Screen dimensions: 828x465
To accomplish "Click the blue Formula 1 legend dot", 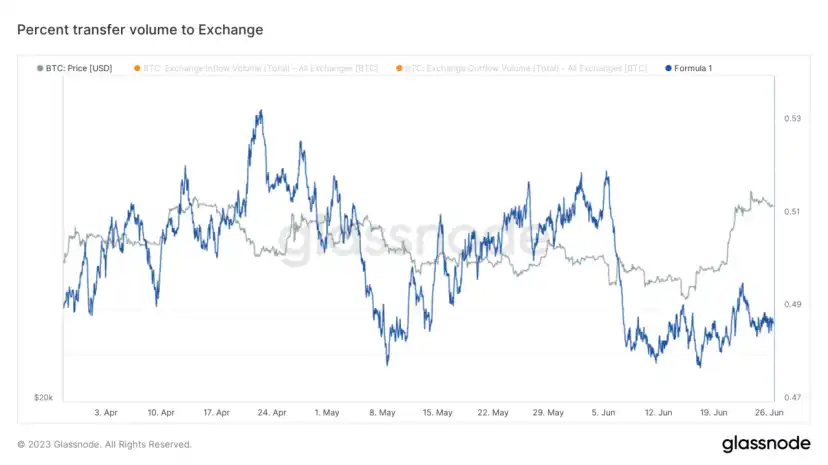I will 668,68.
